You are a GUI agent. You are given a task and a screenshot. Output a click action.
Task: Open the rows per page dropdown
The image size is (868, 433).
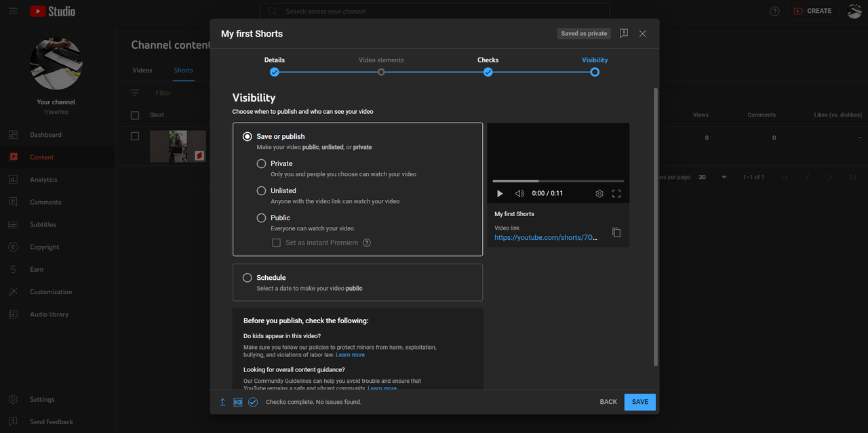[713, 177]
